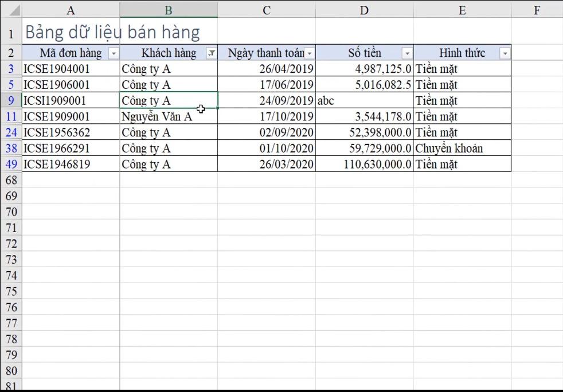
Task: Click the row 68 heading
Action: tap(11, 180)
